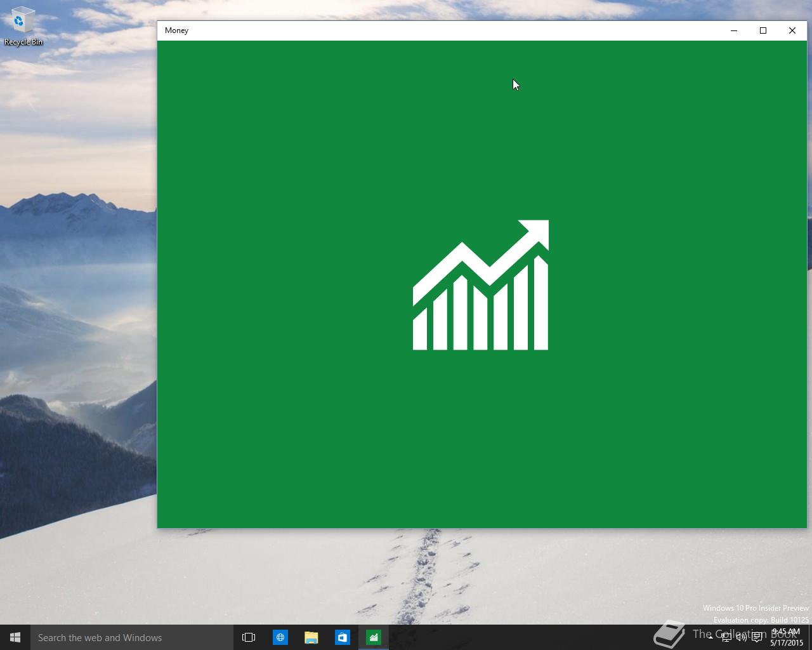Show hidden system tray icons
This screenshot has width=812, height=650.
[x=710, y=638]
